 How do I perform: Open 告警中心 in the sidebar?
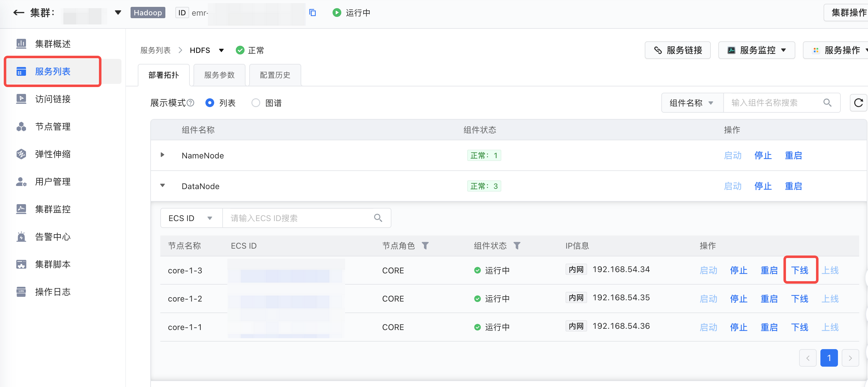[x=53, y=237]
